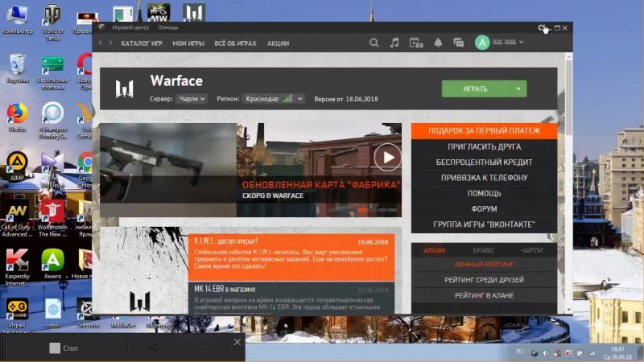Open the K.I.W.I. доступ открыт news item

291,257
